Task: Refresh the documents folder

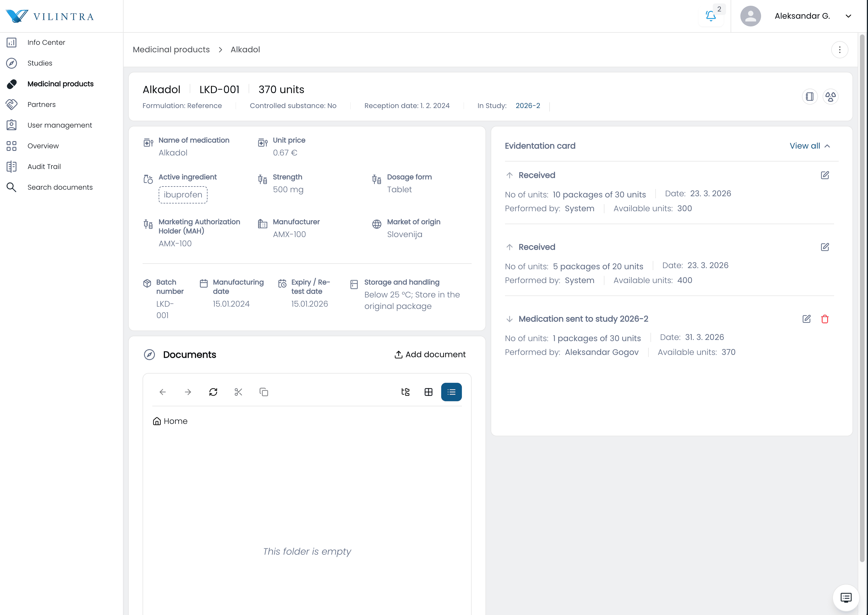Action: 213,392
